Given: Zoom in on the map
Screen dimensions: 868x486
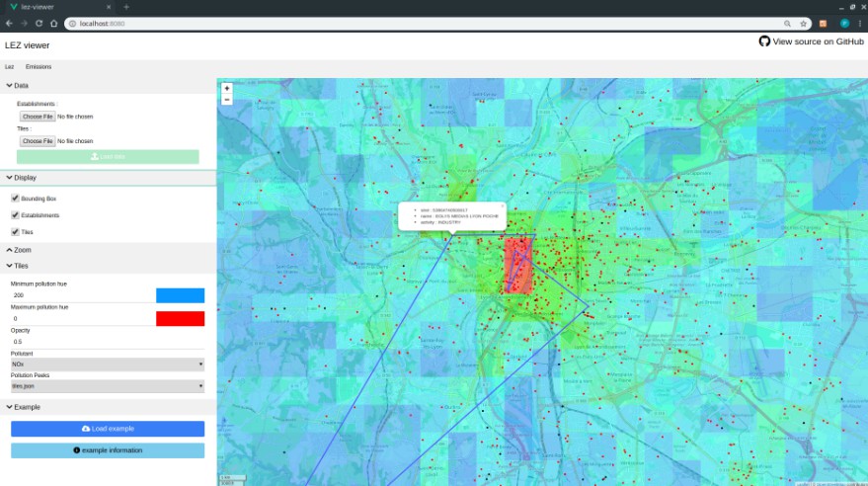Looking at the screenshot, I should (227, 88).
